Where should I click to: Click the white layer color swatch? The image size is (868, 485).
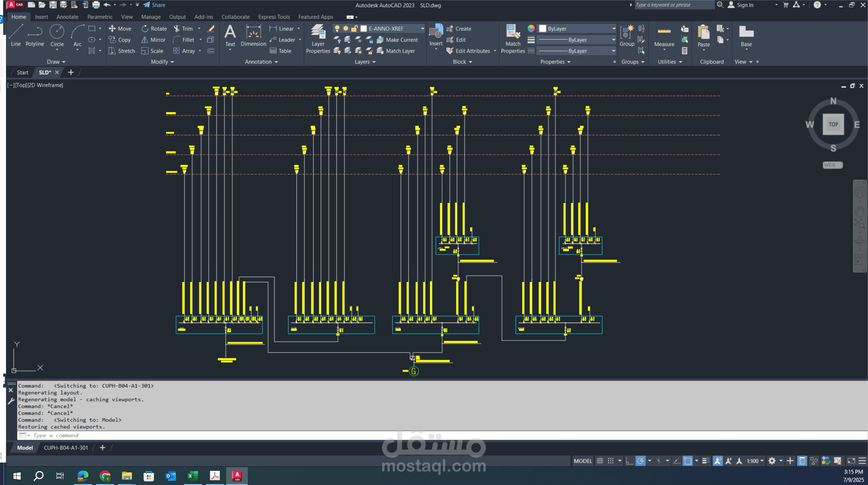tap(364, 28)
